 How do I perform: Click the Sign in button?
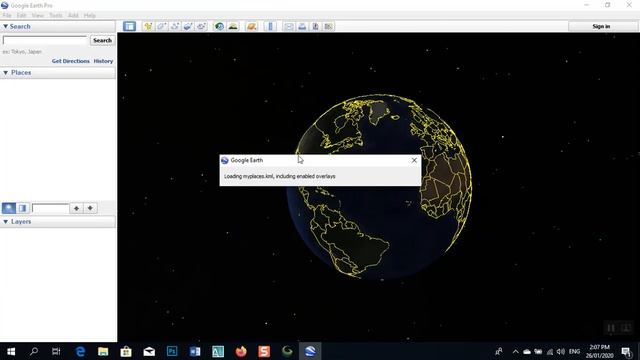[601, 26]
